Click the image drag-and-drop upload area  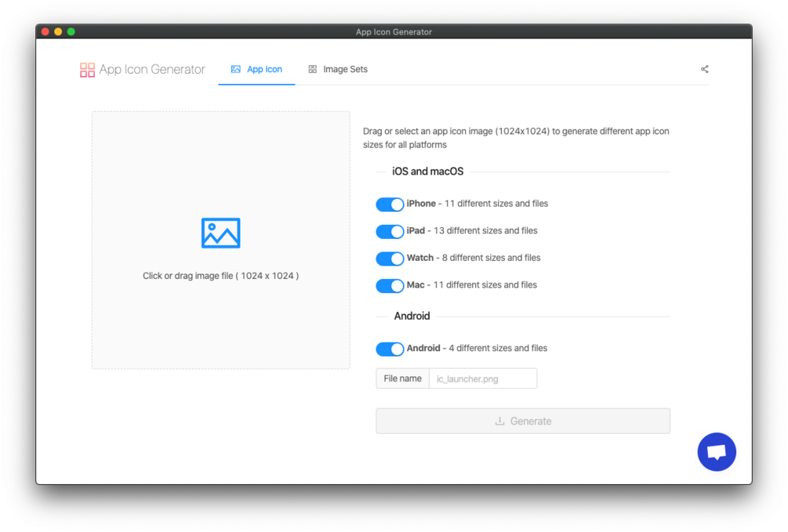pos(220,240)
